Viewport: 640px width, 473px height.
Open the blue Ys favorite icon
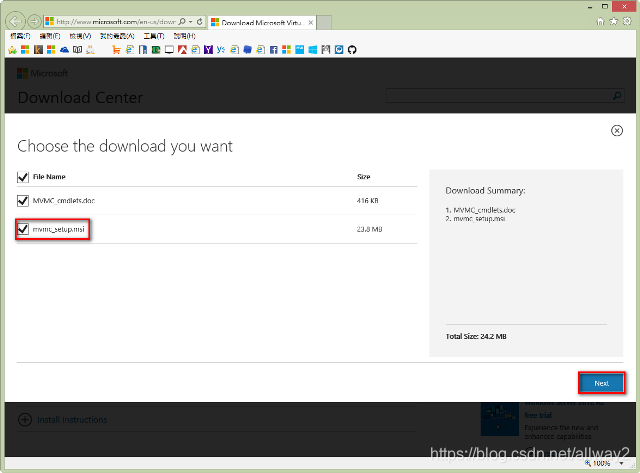tap(221, 49)
